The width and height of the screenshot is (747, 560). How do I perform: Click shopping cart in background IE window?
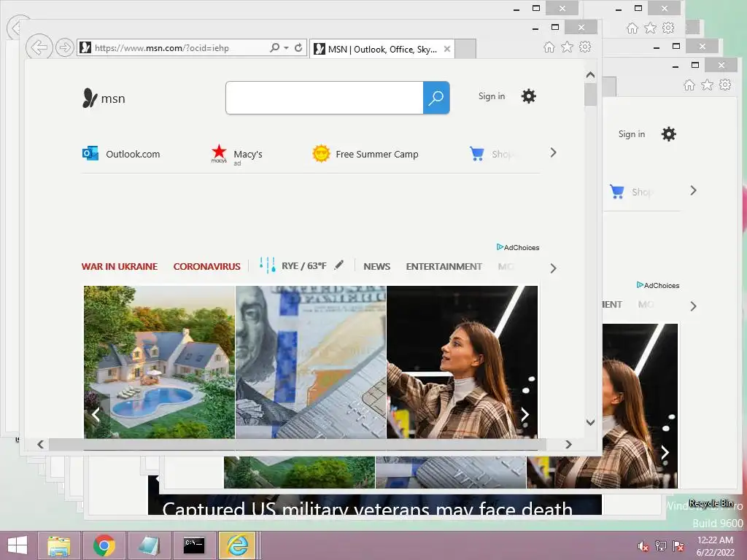(x=617, y=192)
